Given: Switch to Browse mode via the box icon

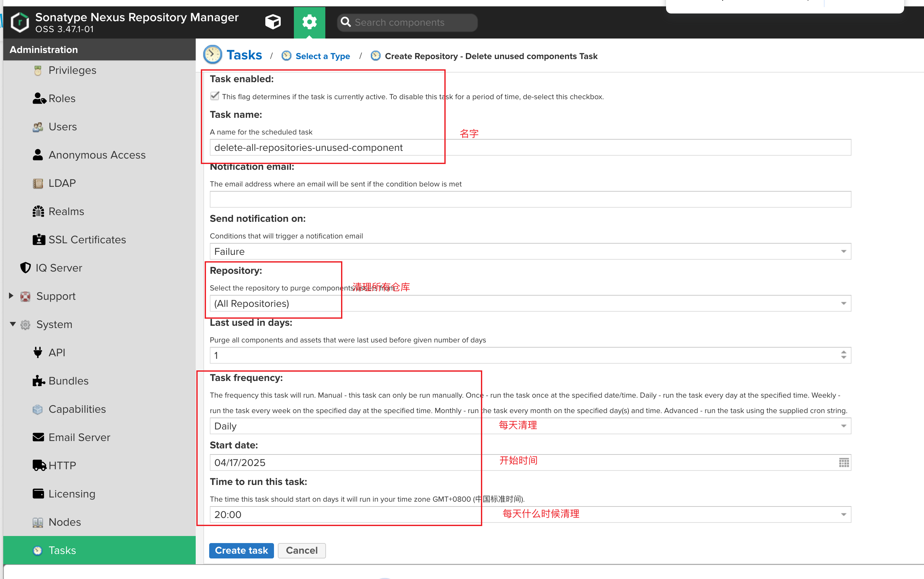Looking at the screenshot, I should click(273, 22).
